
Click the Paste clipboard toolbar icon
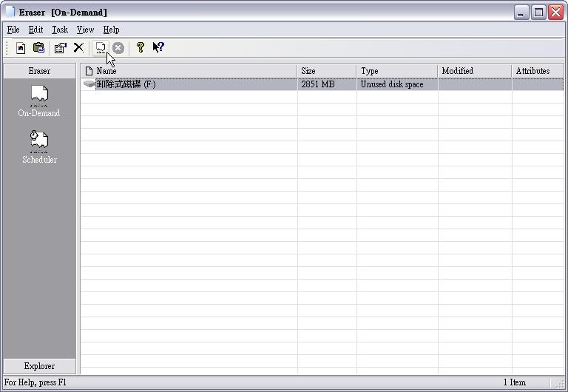click(x=38, y=47)
